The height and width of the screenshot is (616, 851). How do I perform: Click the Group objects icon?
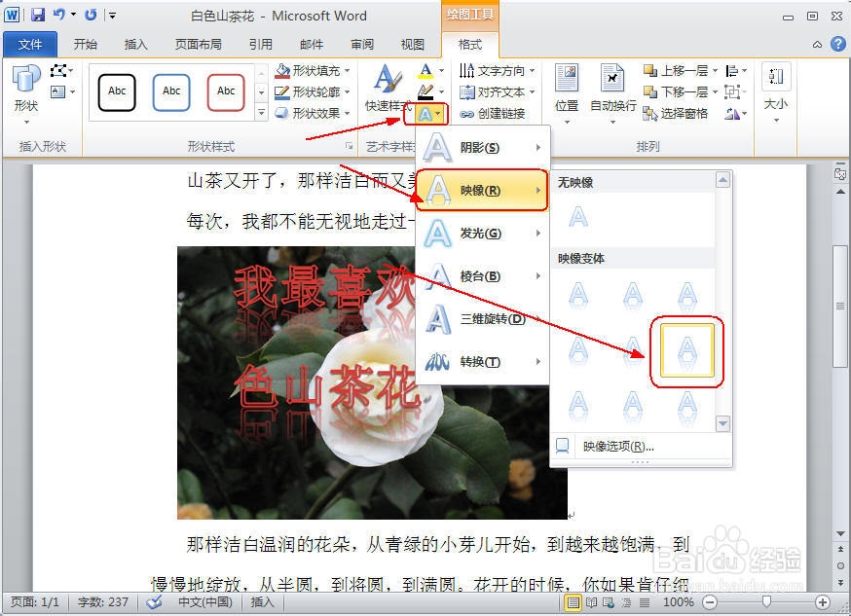click(x=732, y=92)
